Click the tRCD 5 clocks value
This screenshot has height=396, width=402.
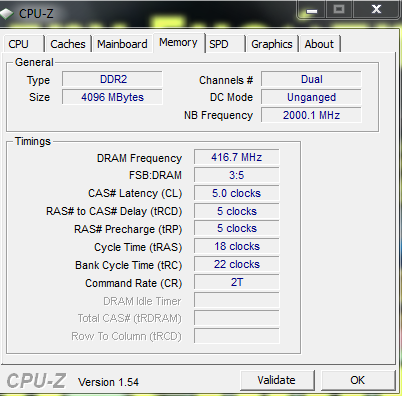point(237,211)
